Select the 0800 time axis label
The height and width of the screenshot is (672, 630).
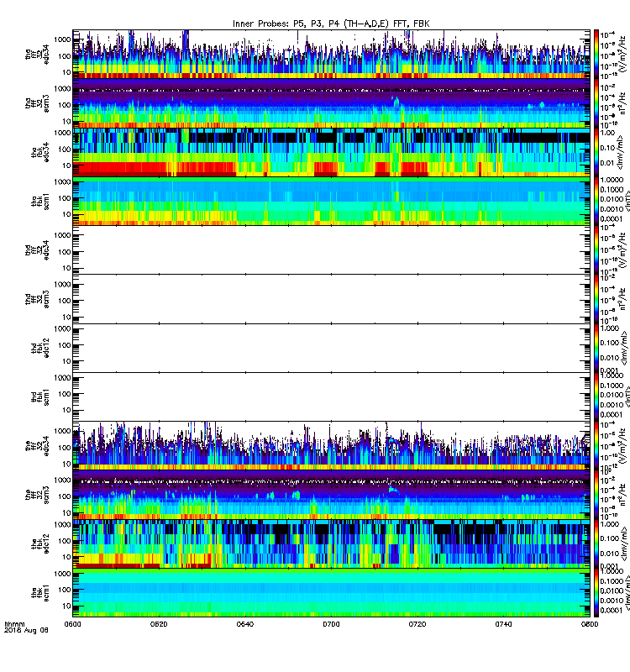[x=590, y=624]
